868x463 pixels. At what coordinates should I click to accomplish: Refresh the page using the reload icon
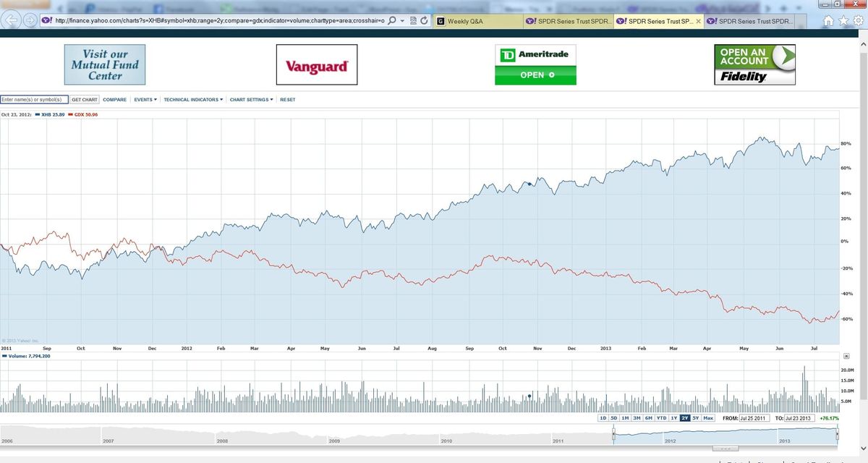pos(425,21)
